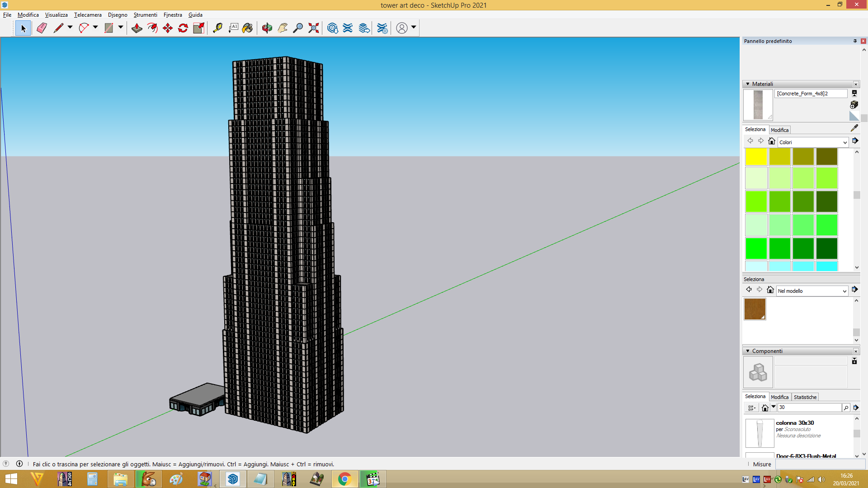Click the Misure measurements input box
Image resolution: width=868 pixels, height=488 pixels.
pos(821,465)
